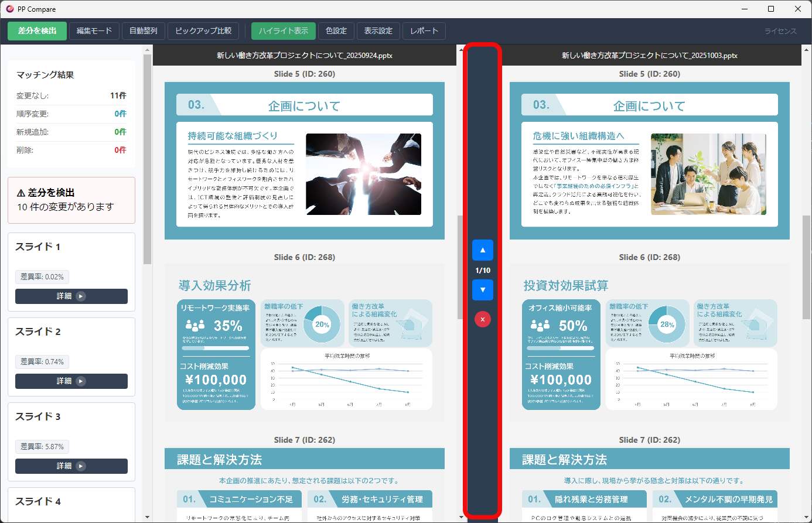The image size is (812, 523).
Task: Open 詳細 for スライド 3
Action: coord(71,466)
